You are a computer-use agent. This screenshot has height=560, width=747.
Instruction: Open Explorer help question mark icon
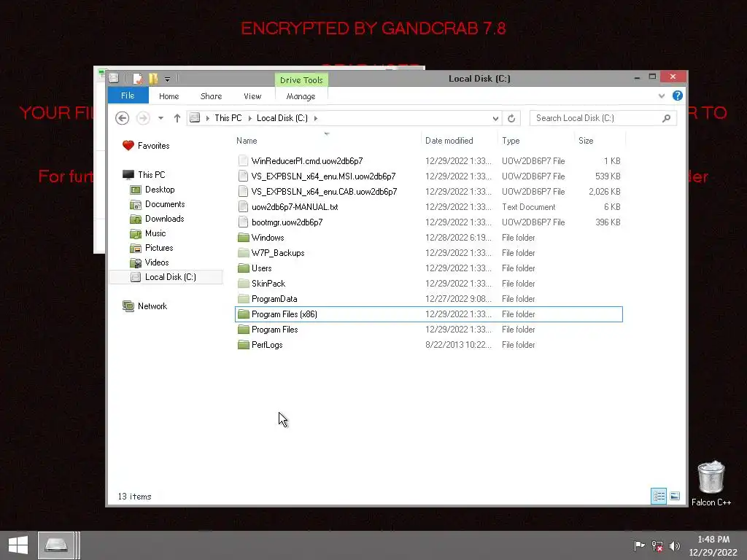point(678,96)
